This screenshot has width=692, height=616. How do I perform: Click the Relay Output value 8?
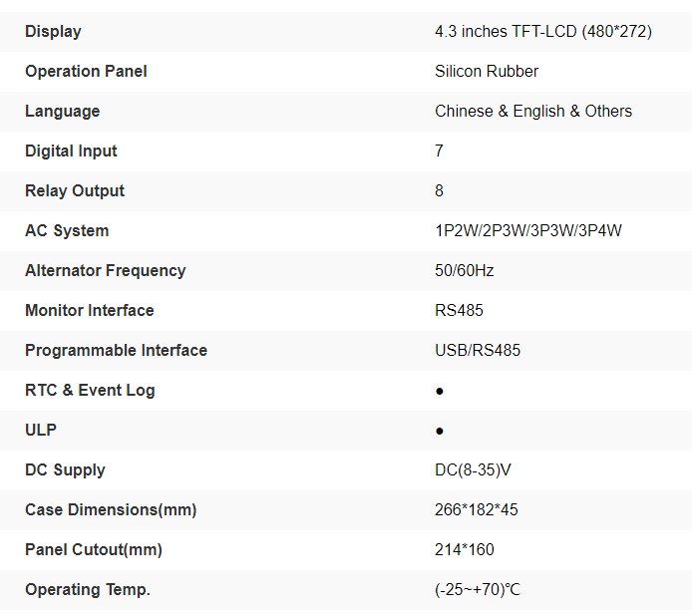pos(440,191)
